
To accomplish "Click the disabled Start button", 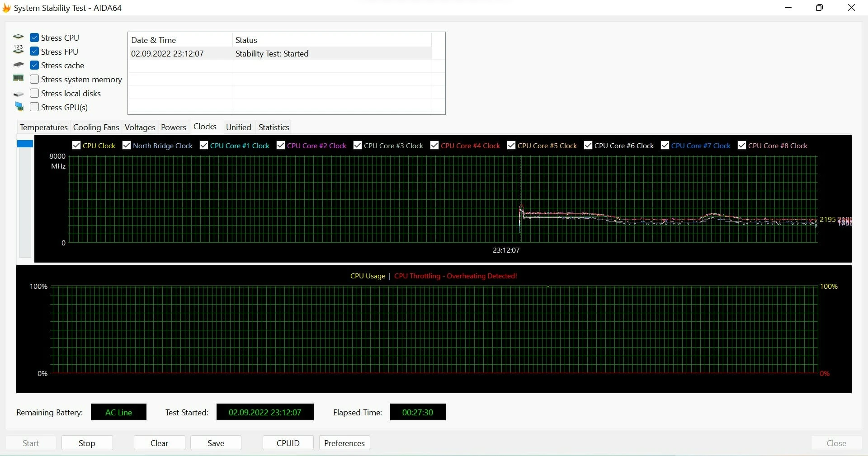I will tap(31, 443).
